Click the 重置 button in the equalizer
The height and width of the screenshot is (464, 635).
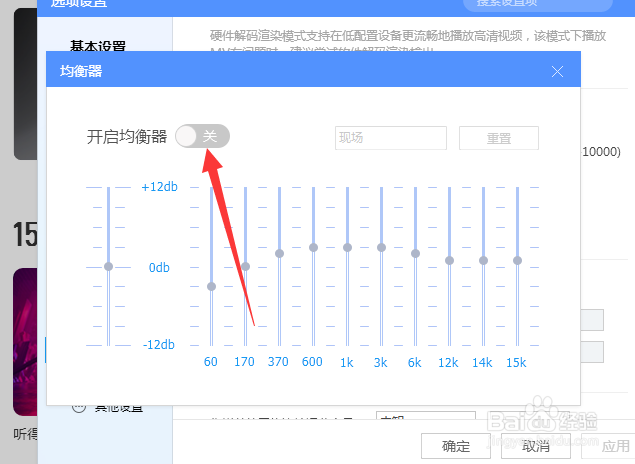pos(499,138)
